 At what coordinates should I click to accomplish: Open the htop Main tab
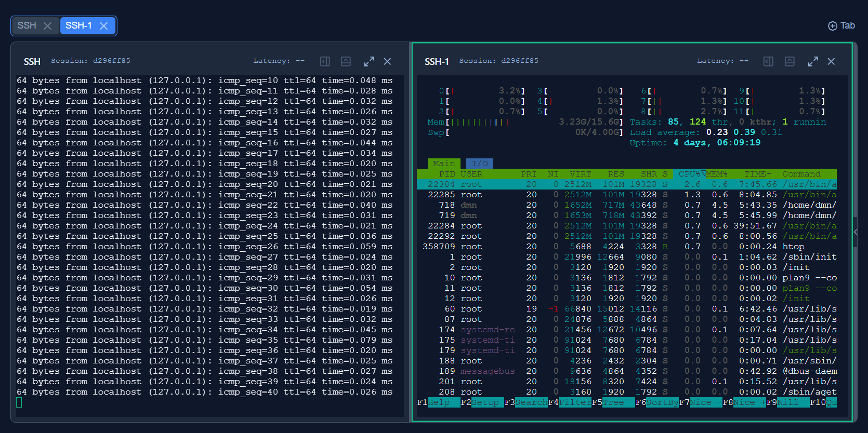click(x=444, y=164)
